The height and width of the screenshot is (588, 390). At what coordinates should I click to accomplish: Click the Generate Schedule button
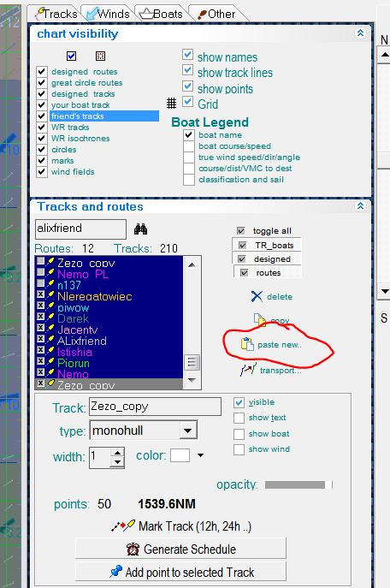coord(180,549)
